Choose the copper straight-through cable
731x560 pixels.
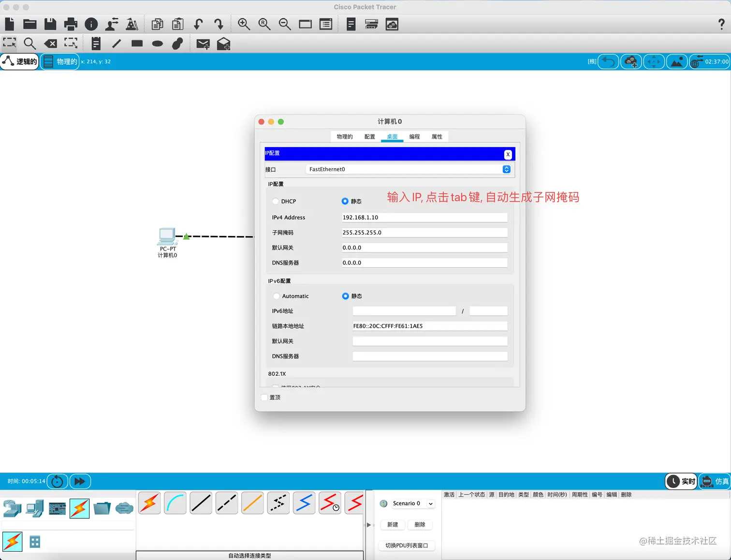click(x=201, y=503)
